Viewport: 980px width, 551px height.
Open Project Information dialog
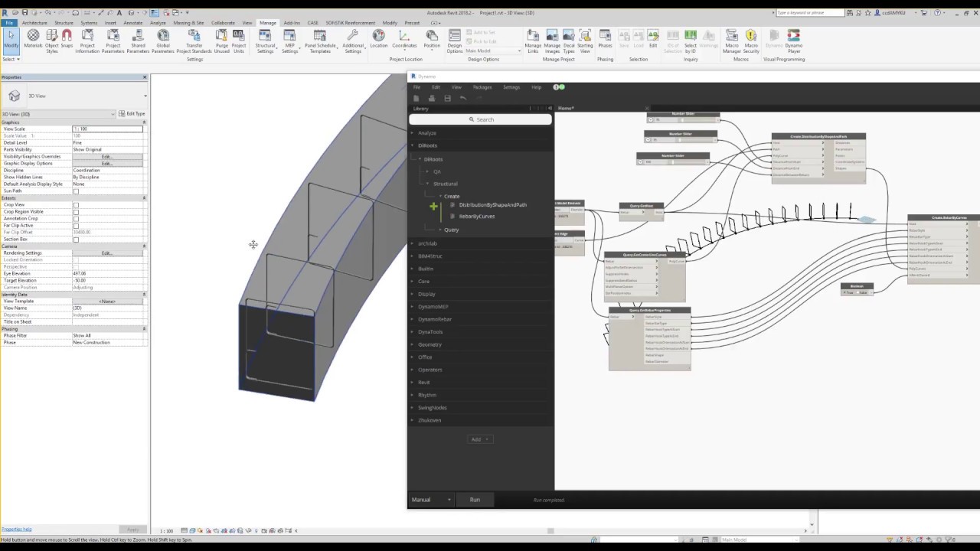coord(87,41)
